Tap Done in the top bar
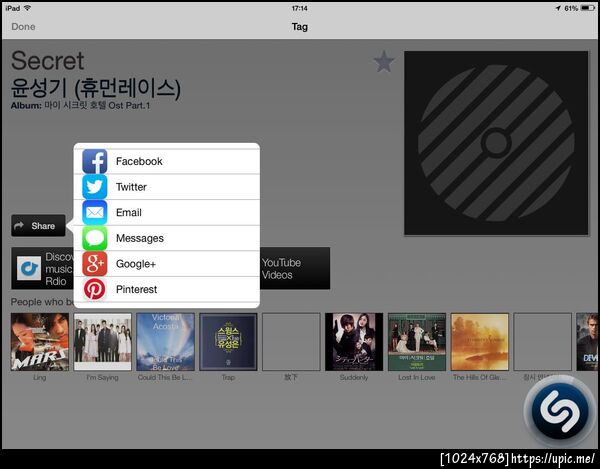This screenshot has height=469, width=600. 23,27
